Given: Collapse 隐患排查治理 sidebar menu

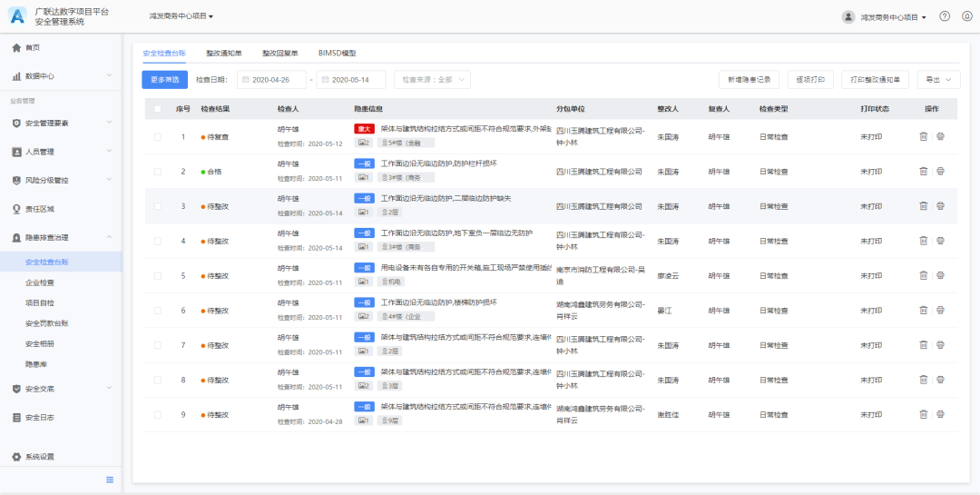Looking at the screenshot, I should click(62, 238).
